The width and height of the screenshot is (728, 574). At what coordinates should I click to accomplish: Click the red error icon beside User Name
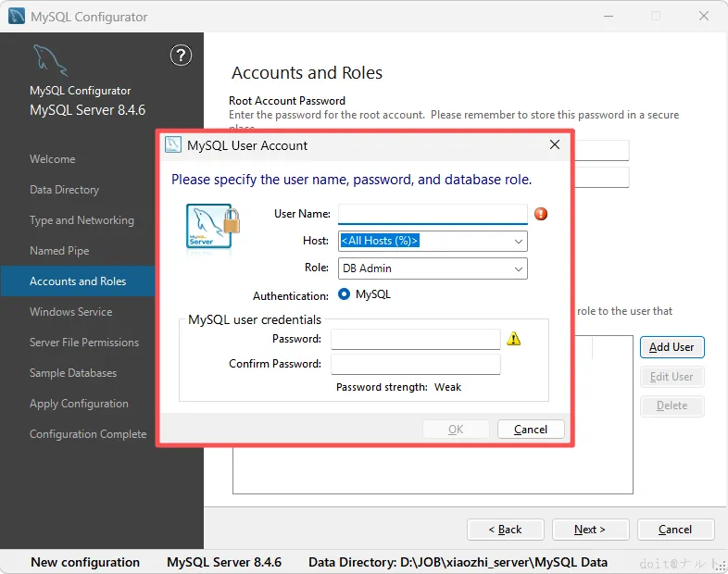[541, 214]
